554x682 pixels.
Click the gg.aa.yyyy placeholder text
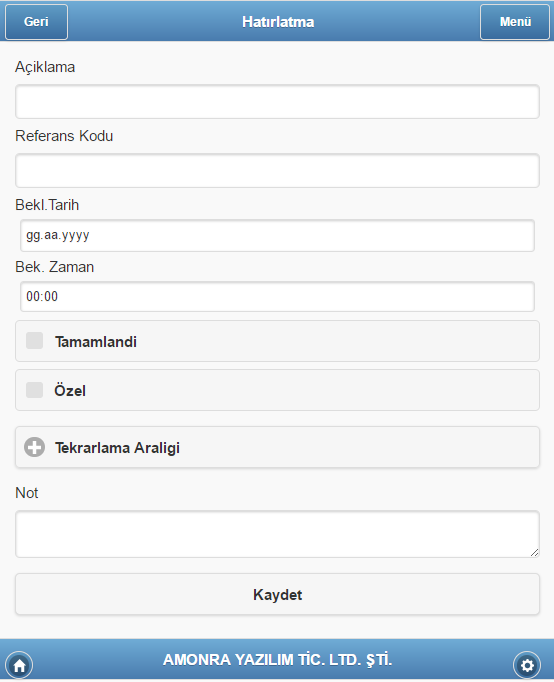[58, 235]
